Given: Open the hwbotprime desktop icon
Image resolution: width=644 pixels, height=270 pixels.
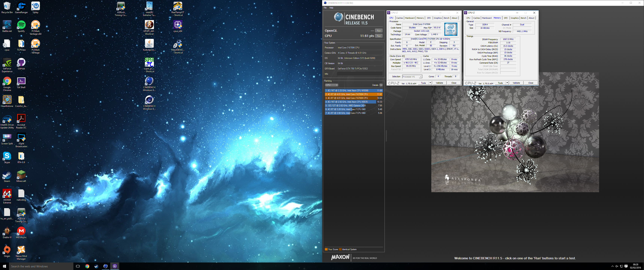Looking at the screenshot, I should click(x=149, y=45).
